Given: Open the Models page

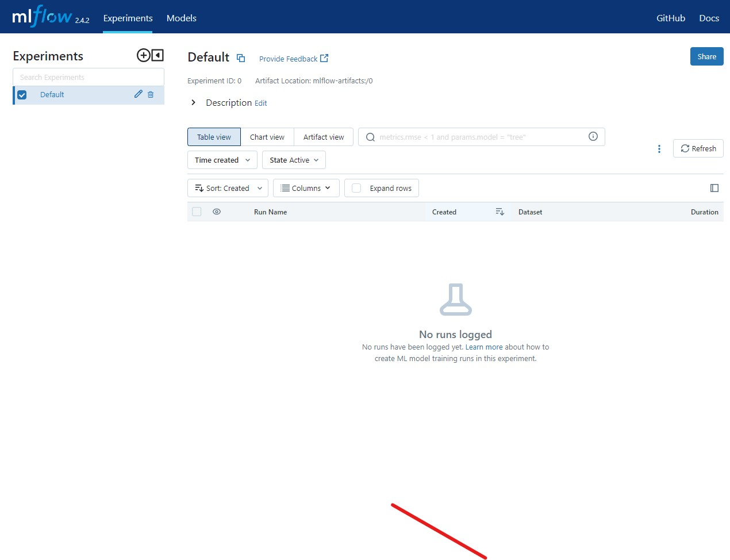Looking at the screenshot, I should [x=181, y=18].
